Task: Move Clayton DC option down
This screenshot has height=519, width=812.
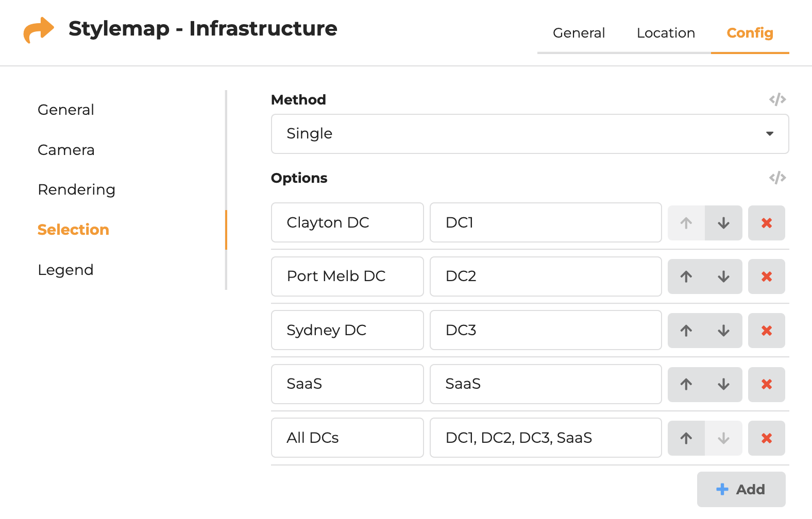Action: (x=723, y=223)
